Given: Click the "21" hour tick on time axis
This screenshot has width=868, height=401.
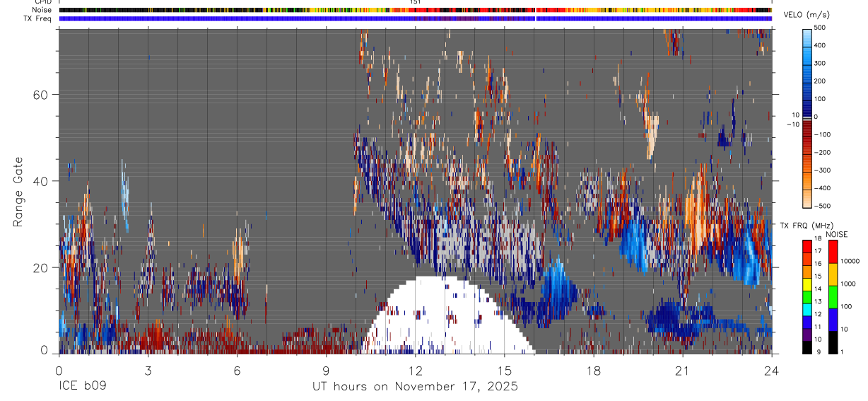Looking at the screenshot, I should coord(682,370).
